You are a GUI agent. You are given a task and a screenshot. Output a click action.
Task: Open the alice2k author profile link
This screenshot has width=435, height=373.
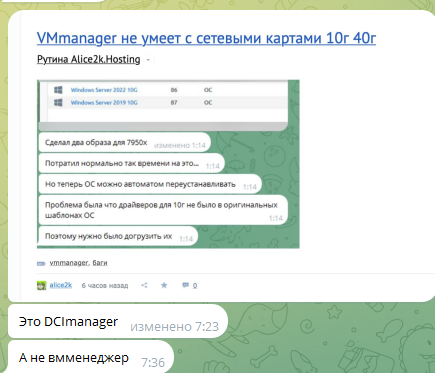(61, 285)
